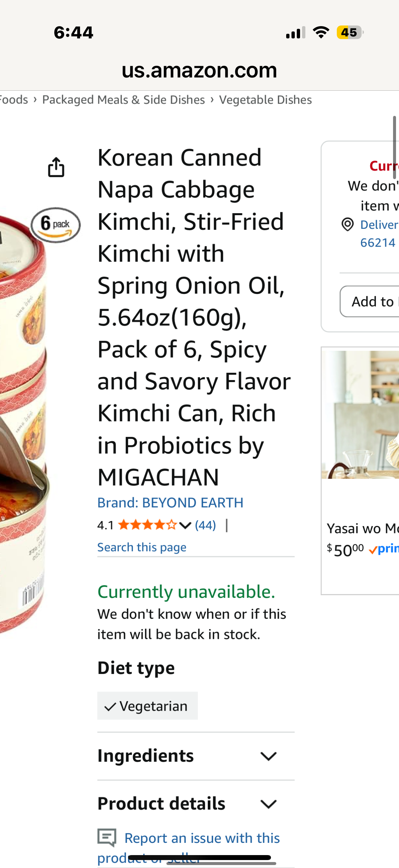Expand the Ingredients section
Viewport: 399px width, 868px height.
(x=268, y=756)
